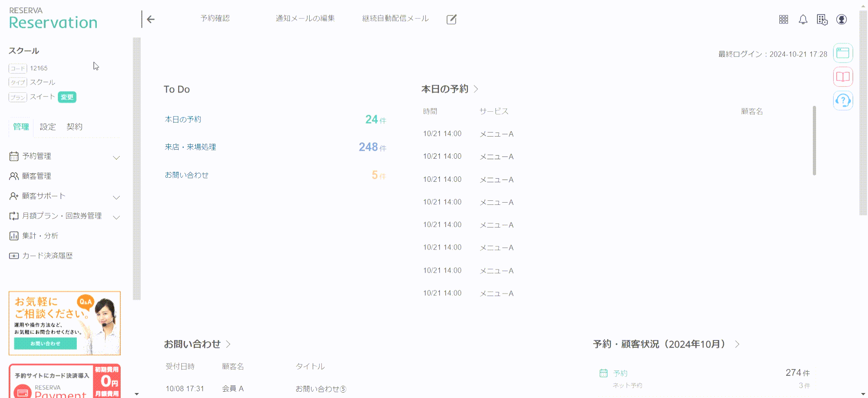868x398 pixels.
Task: Open カード決済履歴 in sidebar
Action: [47, 256]
